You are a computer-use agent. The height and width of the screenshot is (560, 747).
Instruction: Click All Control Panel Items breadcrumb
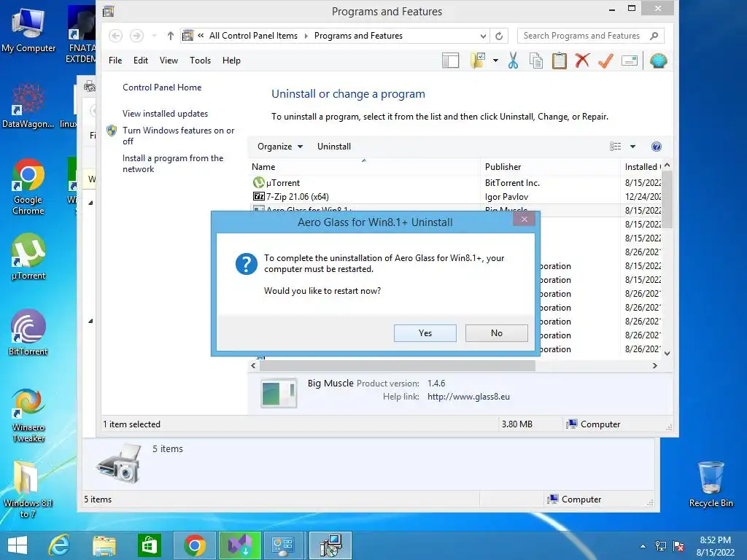253,36
